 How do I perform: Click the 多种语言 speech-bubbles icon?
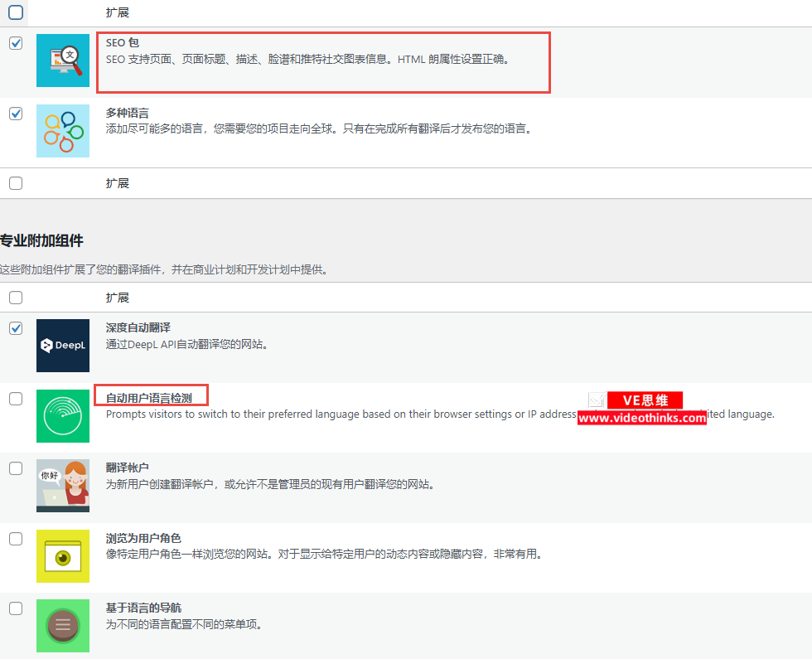[x=63, y=131]
